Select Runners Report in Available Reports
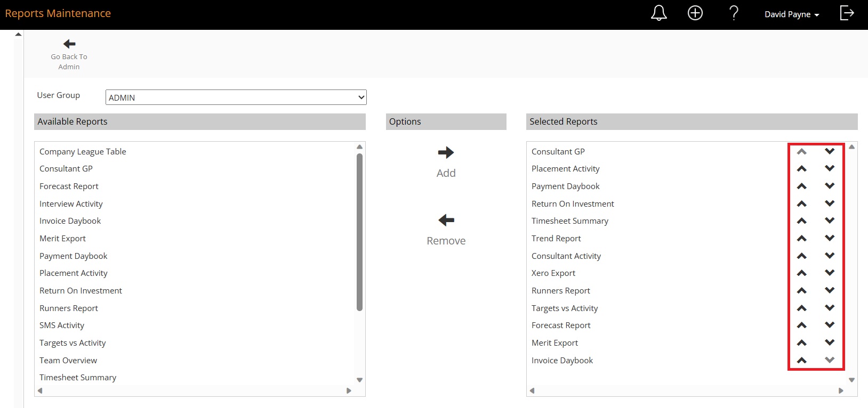Viewport: 868px width, 408px height. pyautogui.click(x=69, y=308)
